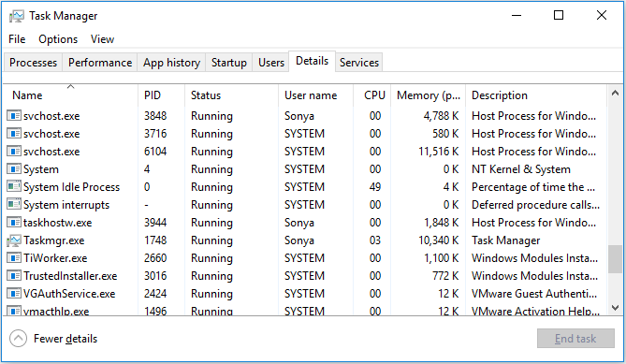The image size is (626, 364).
Task: Open the Services tab
Action: (359, 63)
